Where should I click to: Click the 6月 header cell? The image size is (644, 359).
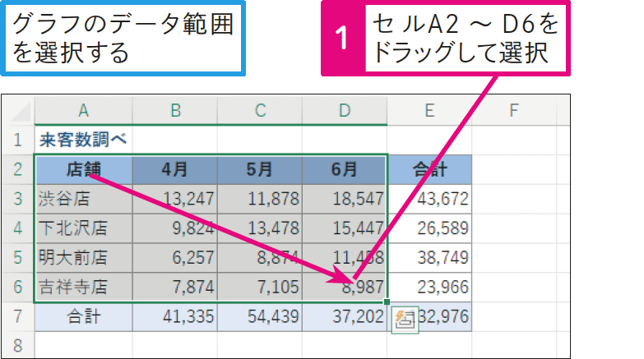345,169
